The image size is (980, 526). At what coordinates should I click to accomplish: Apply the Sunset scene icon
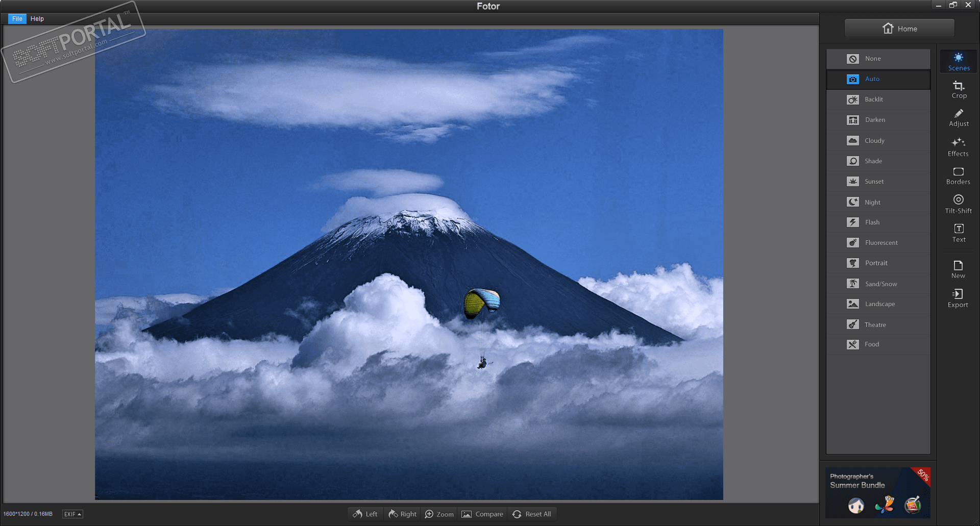(853, 181)
